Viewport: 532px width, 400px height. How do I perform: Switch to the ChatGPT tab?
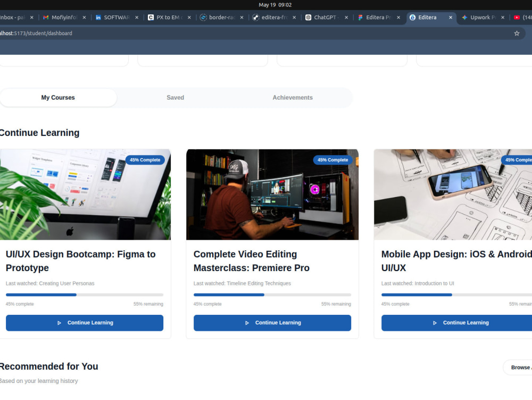(327, 18)
